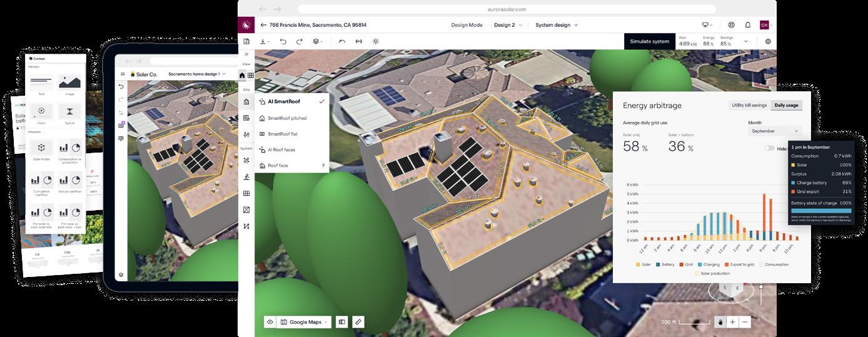Select SmartRoof flat option
This screenshot has height=337, width=868.
(x=292, y=134)
